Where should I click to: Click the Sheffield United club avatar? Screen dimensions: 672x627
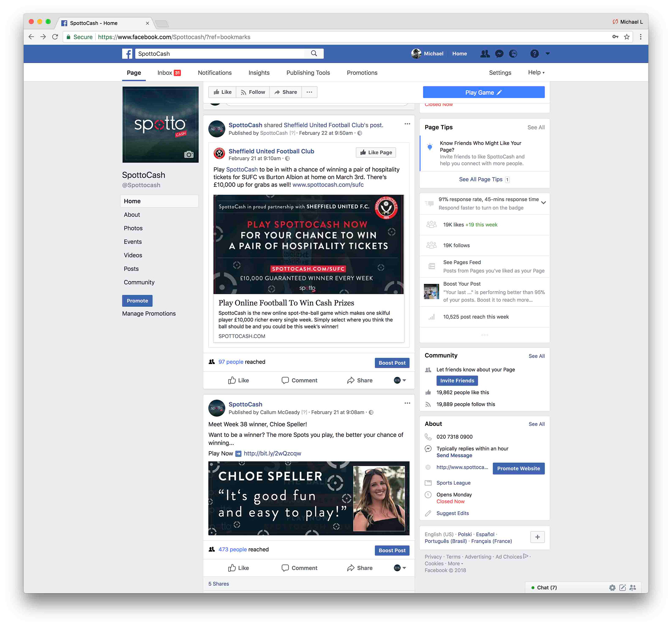tap(219, 153)
